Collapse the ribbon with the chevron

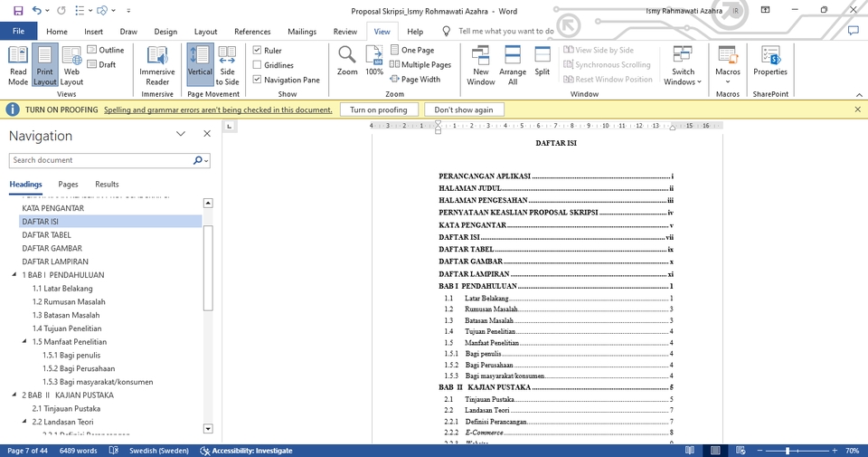point(859,95)
